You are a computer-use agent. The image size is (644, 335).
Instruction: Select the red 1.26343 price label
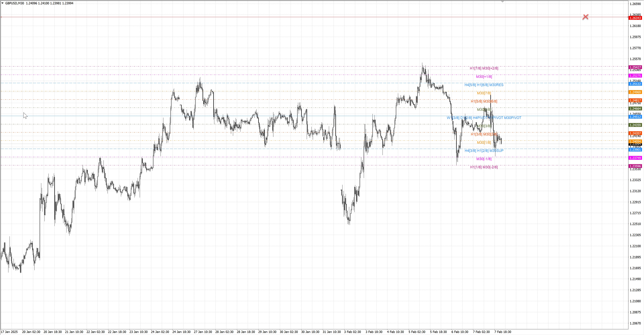635,18
